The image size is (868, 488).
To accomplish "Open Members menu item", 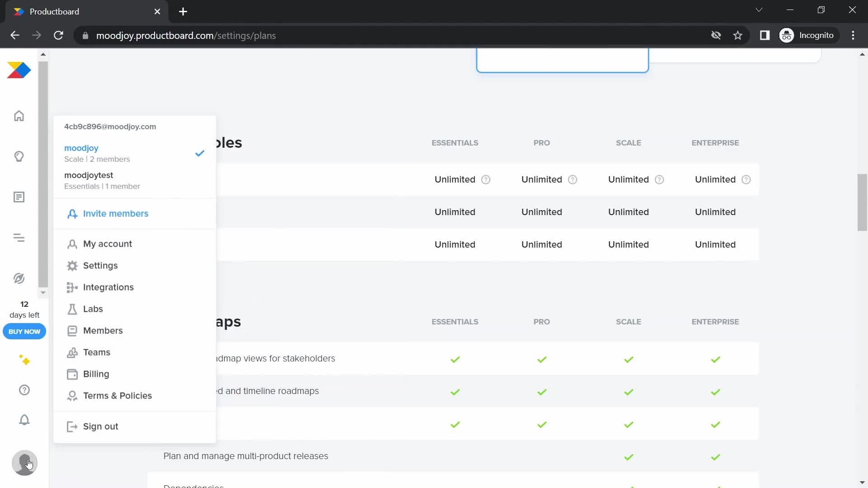I will click(x=134, y=331).
